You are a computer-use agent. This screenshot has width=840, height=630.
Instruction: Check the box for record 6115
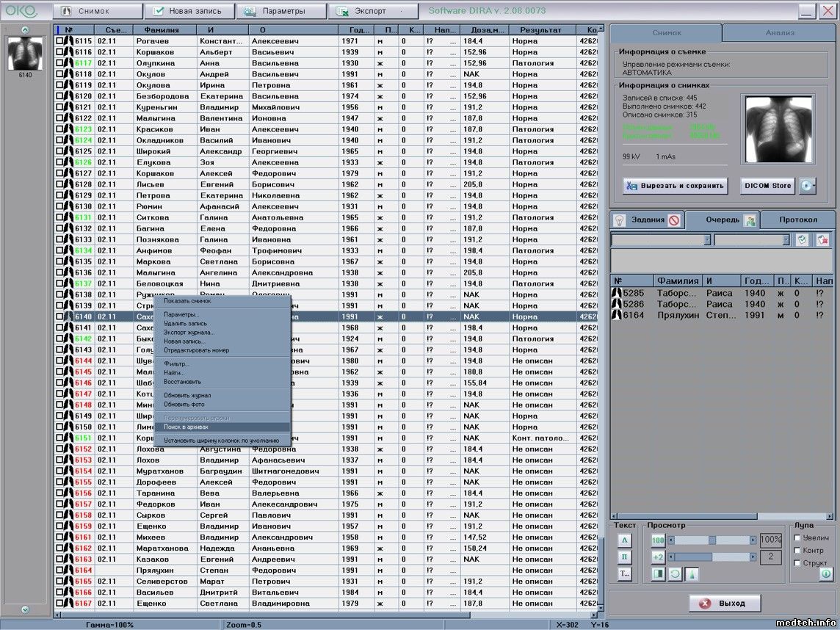pos(60,41)
